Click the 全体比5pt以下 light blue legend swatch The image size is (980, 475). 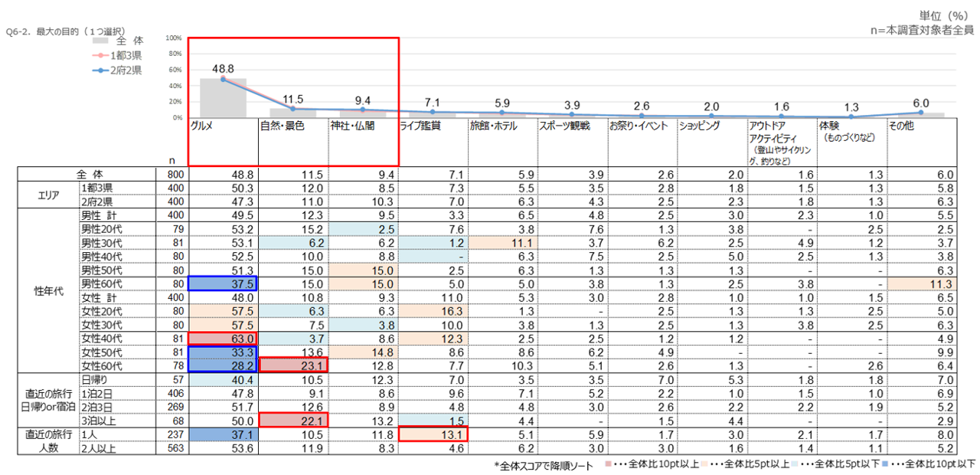[x=800, y=464]
